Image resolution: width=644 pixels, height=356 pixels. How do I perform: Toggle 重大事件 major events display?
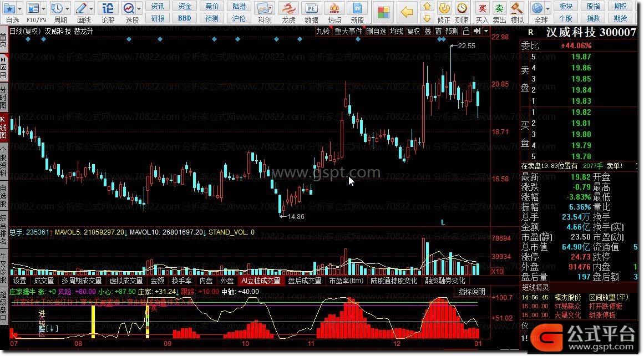(348, 31)
